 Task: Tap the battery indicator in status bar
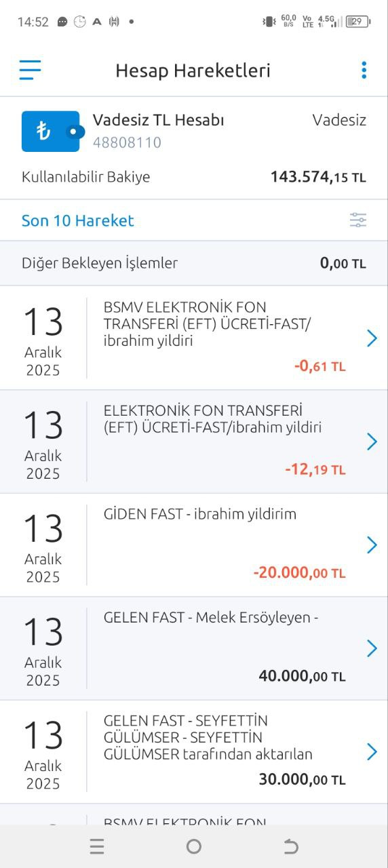[x=358, y=22]
